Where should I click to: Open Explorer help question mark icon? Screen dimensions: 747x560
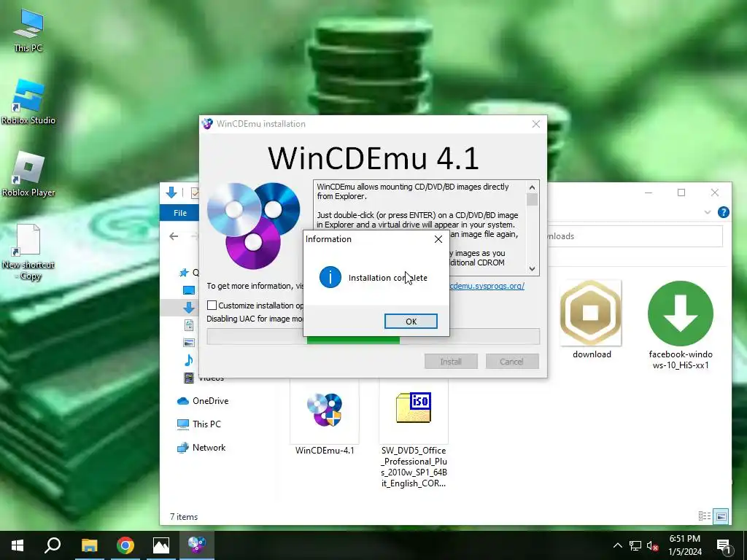[x=723, y=212]
